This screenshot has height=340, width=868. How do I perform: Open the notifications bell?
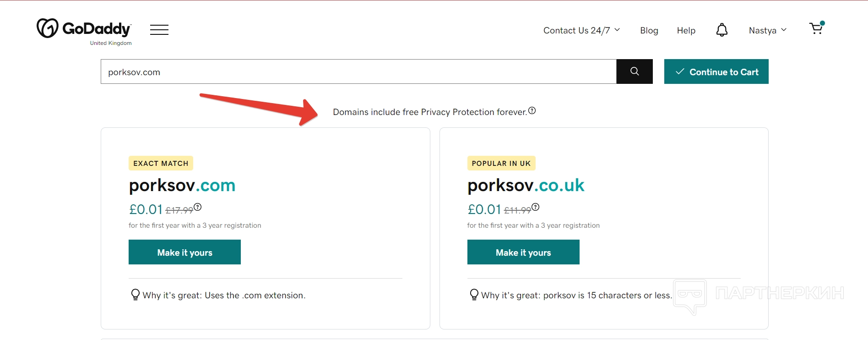(722, 30)
